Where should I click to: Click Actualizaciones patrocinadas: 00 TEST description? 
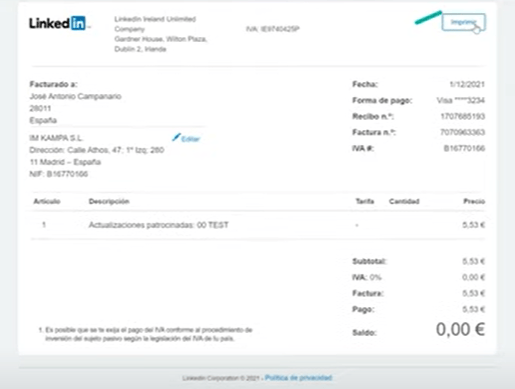(x=159, y=225)
